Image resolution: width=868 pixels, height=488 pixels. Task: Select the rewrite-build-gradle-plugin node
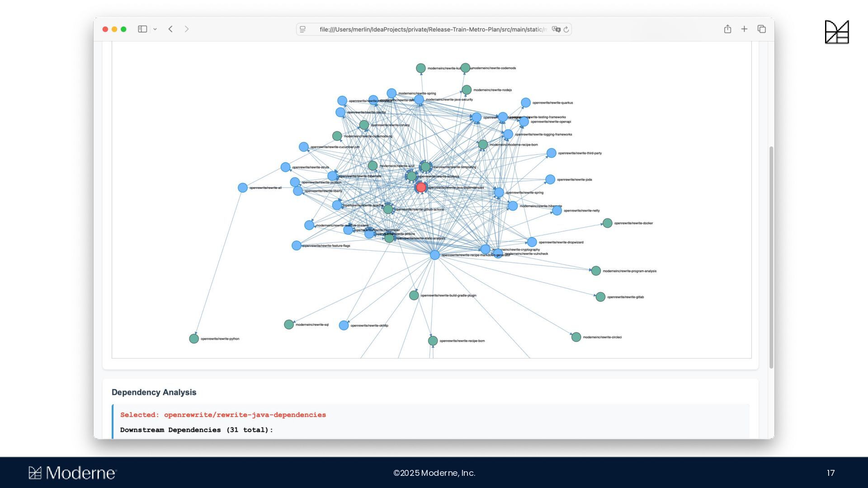pyautogui.click(x=414, y=295)
